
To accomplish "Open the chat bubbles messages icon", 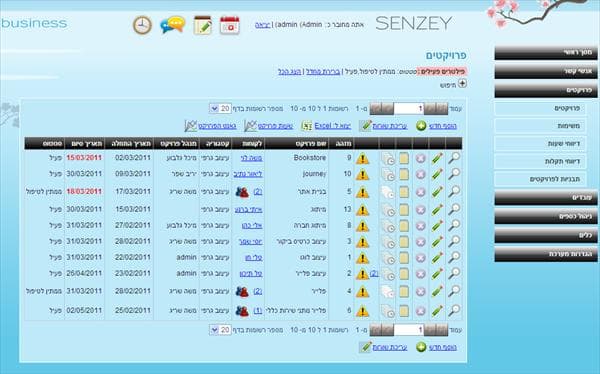I will click(x=173, y=25).
